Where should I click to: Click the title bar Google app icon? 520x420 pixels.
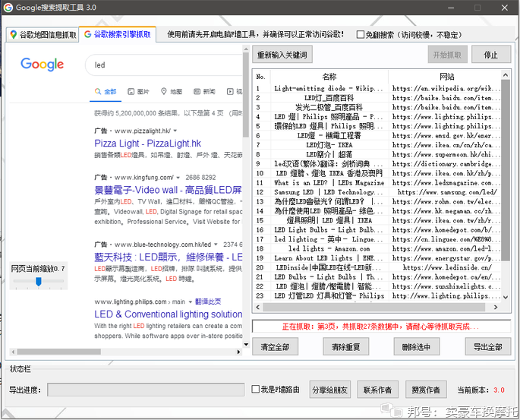point(8,8)
